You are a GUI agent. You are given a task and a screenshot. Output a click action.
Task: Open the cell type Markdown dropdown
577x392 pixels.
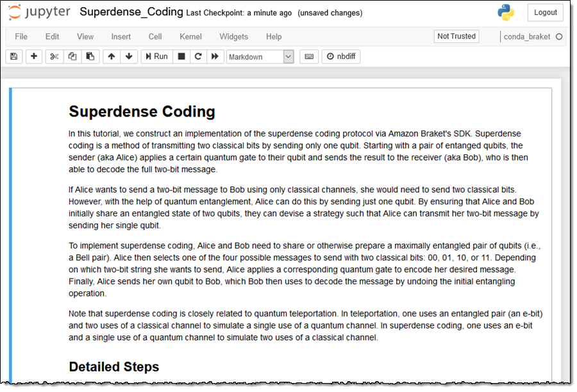[260, 57]
